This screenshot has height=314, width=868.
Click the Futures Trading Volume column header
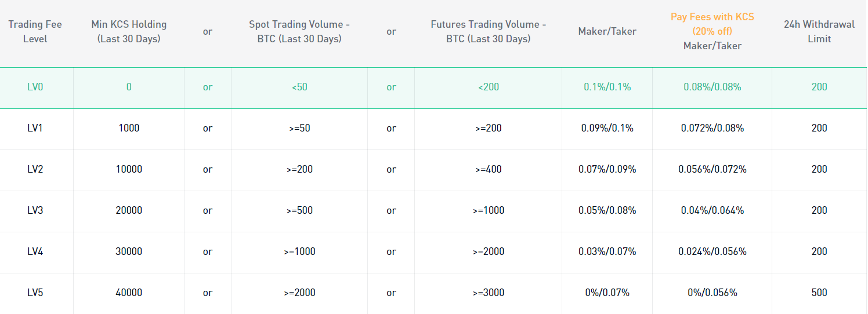point(489,32)
